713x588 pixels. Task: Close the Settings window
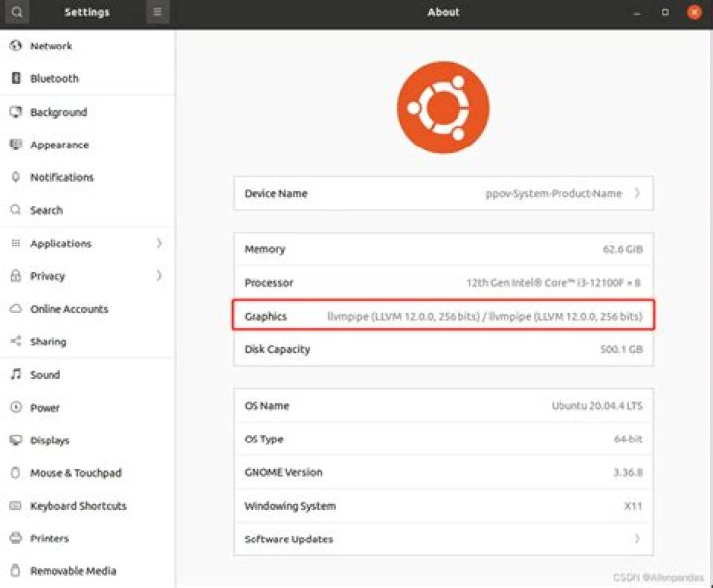(x=694, y=12)
